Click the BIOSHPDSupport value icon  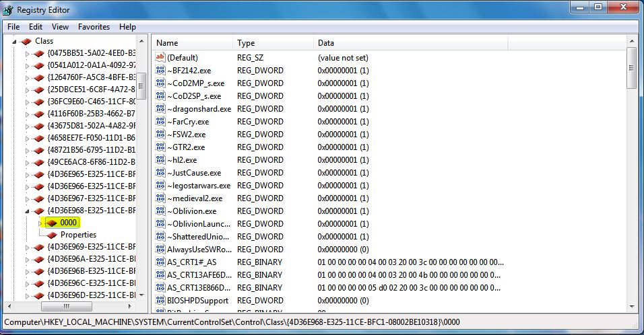(160, 300)
